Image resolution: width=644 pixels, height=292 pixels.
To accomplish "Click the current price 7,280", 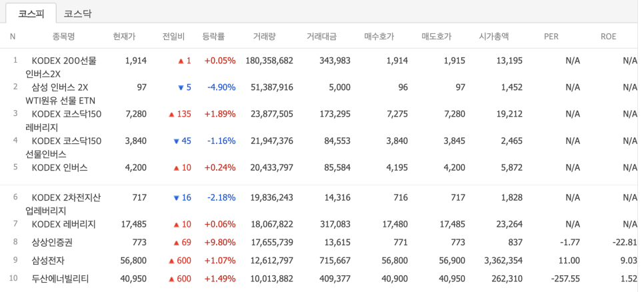I will (x=136, y=113).
